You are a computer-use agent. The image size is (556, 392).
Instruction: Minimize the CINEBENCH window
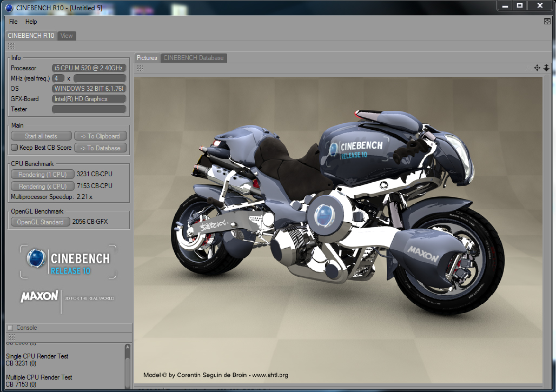[x=505, y=5]
